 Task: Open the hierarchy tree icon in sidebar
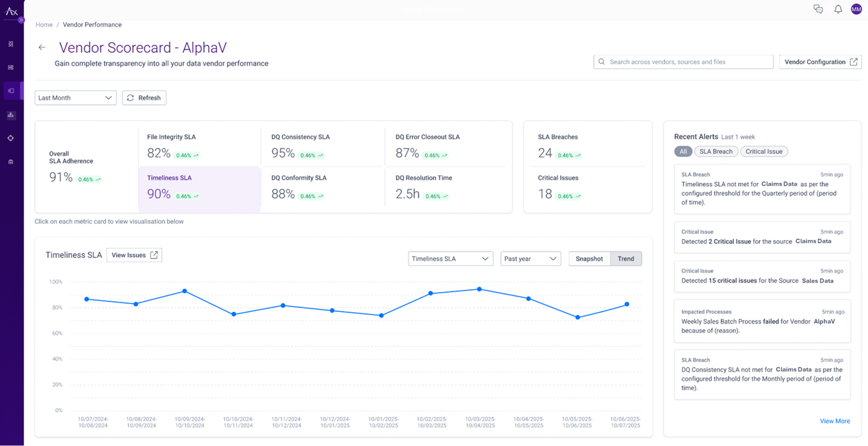click(x=11, y=115)
